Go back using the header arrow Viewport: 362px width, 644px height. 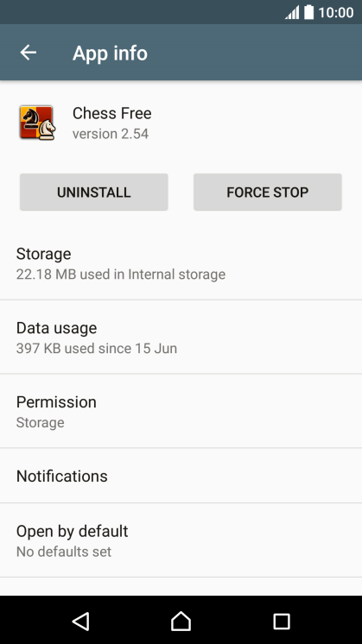[x=29, y=53]
